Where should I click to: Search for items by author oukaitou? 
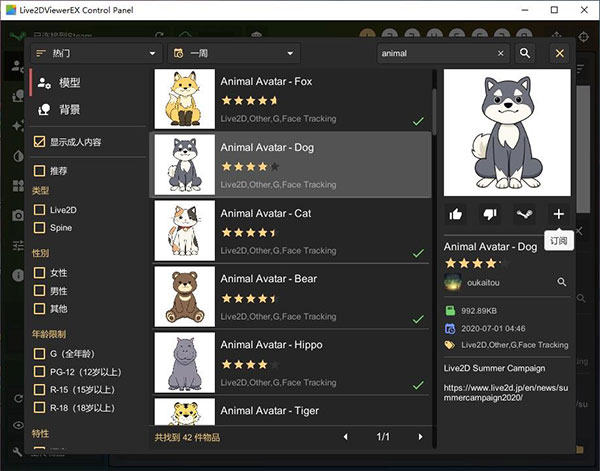pyautogui.click(x=562, y=283)
